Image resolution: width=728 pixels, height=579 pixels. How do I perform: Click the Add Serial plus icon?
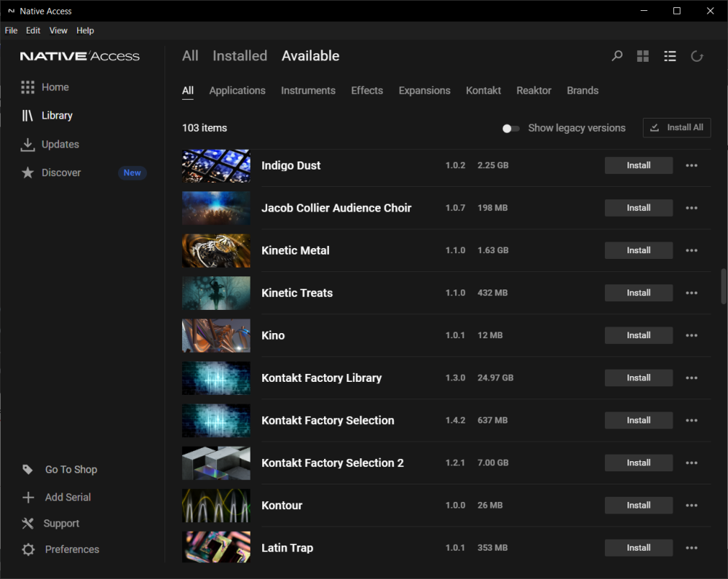pyautogui.click(x=28, y=498)
